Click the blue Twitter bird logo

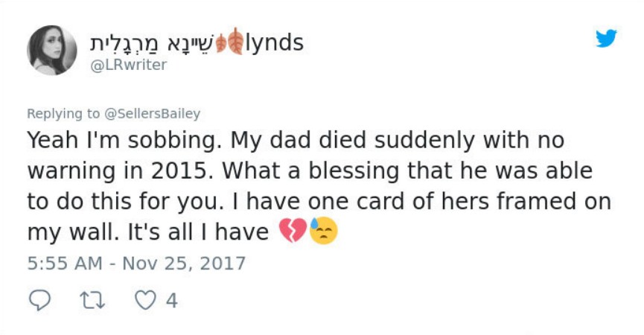coord(606,39)
